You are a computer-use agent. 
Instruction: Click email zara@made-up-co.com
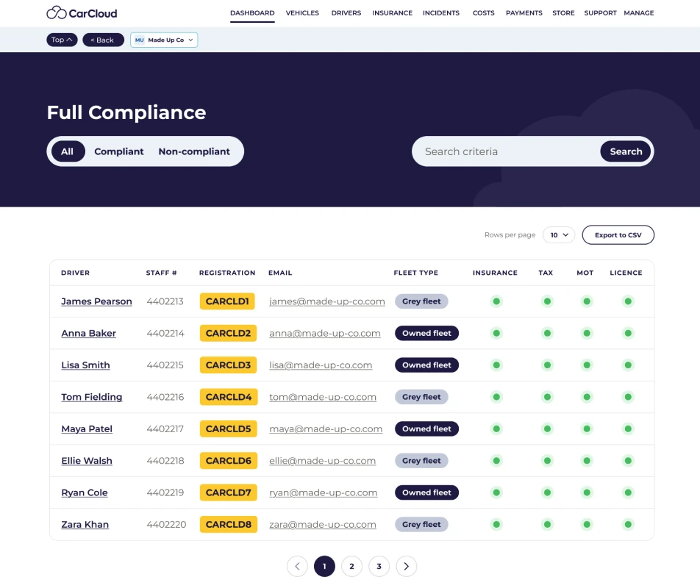322,524
